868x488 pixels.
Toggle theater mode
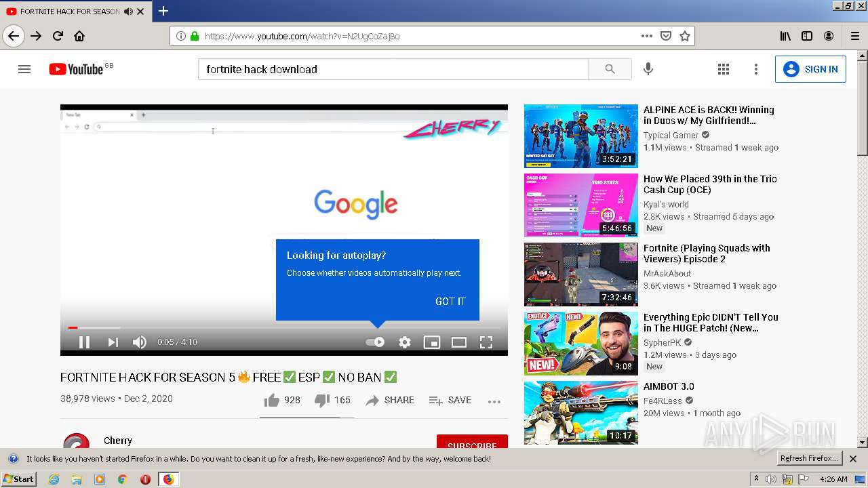(x=459, y=342)
